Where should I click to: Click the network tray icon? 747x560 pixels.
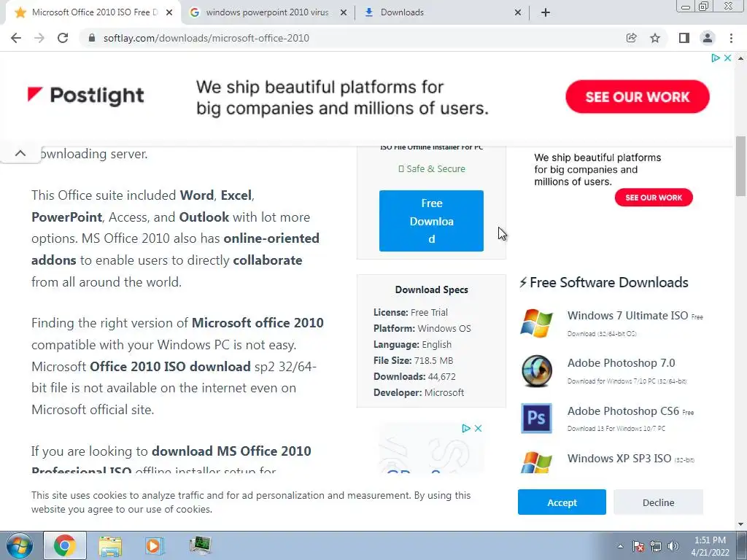click(x=656, y=546)
